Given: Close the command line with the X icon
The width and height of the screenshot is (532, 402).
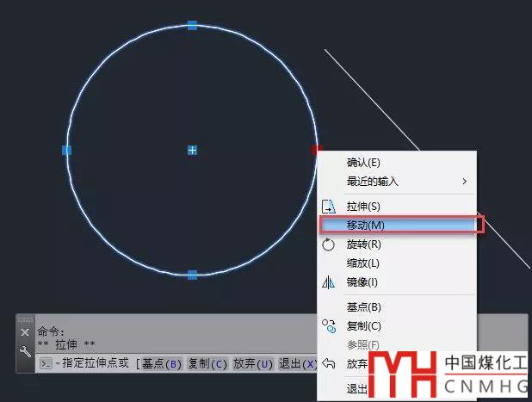Looking at the screenshot, I should pyautogui.click(x=25, y=332).
